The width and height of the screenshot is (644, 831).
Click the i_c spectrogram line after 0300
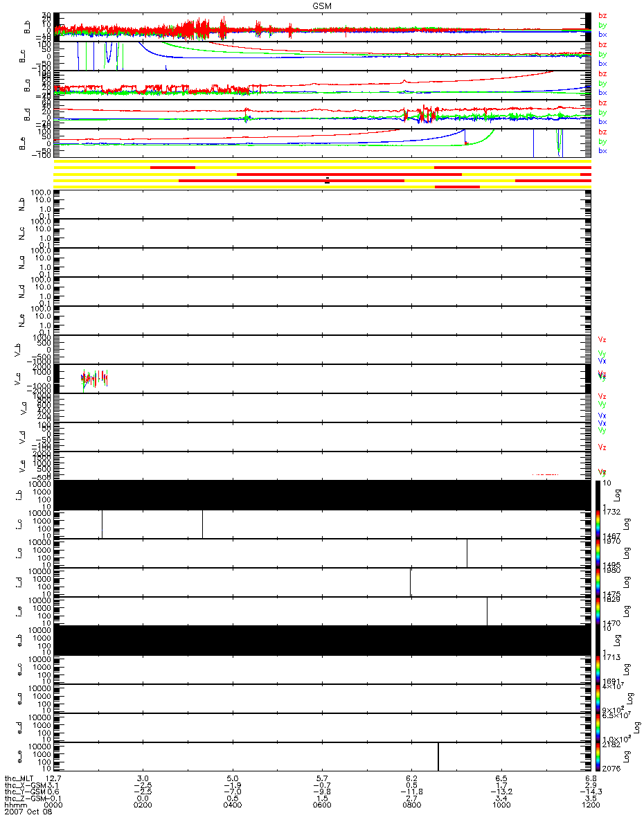tap(202, 524)
